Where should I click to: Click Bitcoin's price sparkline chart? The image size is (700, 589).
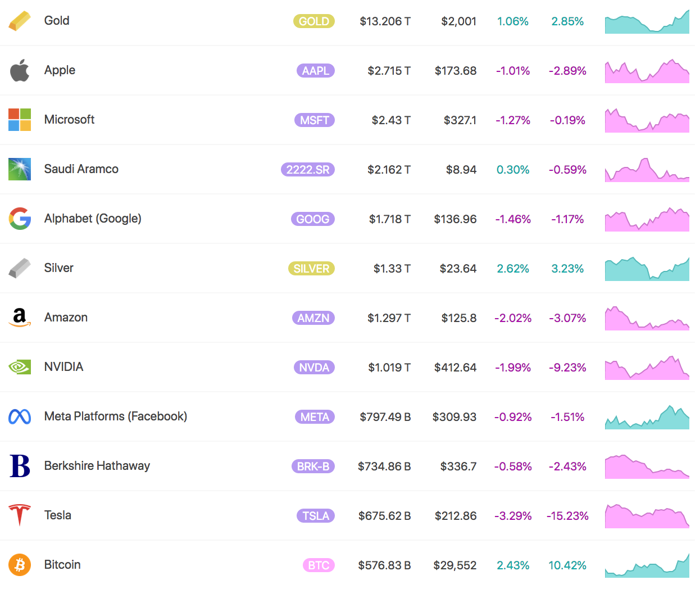pos(647,565)
